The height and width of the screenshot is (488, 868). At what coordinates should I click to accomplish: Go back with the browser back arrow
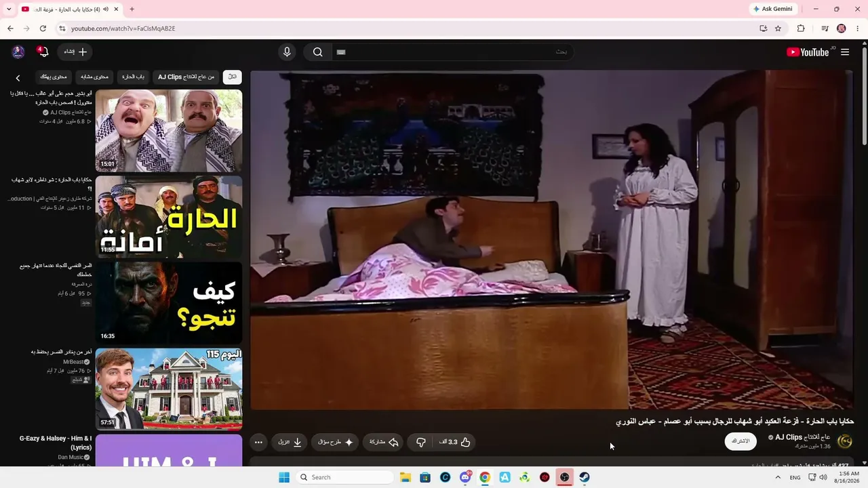click(10, 28)
